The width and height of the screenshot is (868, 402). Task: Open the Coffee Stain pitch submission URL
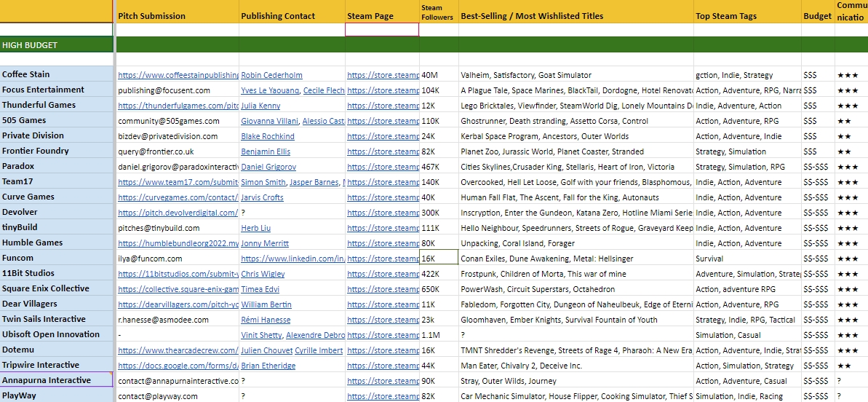[x=178, y=75]
